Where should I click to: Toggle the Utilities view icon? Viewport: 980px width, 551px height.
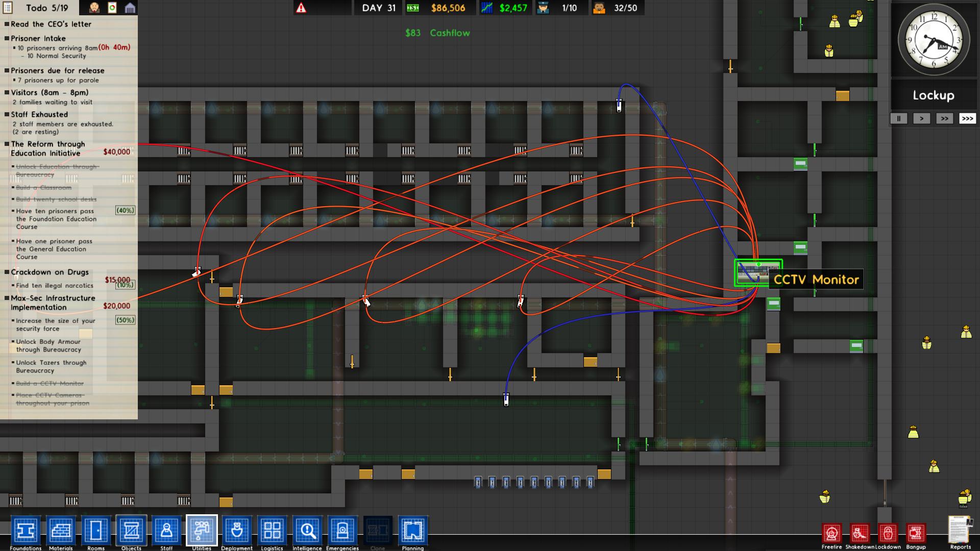(202, 531)
